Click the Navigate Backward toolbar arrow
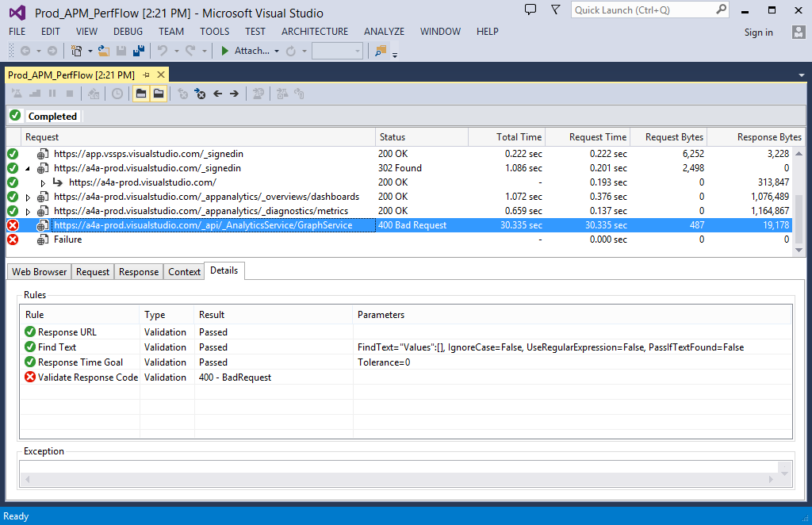The image size is (812, 525). [x=25, y=51]
